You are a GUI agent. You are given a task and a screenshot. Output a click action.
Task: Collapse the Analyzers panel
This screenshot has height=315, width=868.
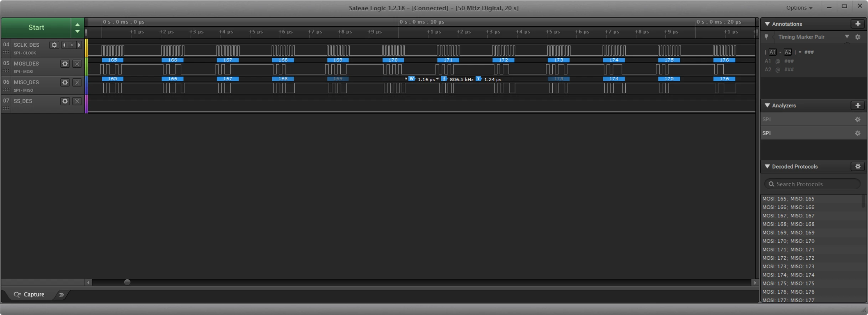tap(767, 105)
